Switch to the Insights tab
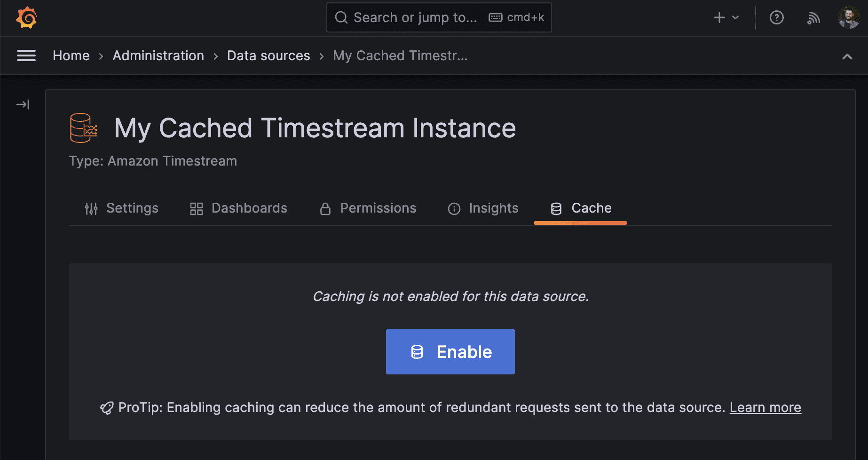 pyautogui.click(x=493, y=208)
